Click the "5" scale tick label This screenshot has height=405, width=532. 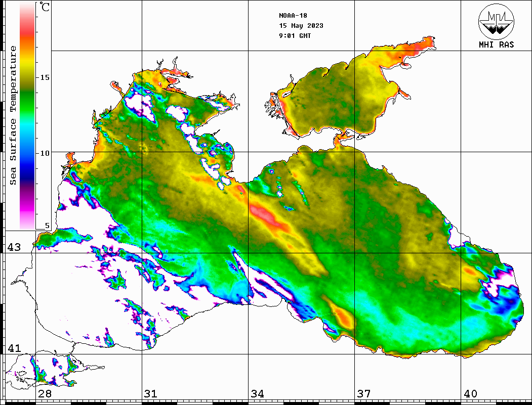[47, 226]
